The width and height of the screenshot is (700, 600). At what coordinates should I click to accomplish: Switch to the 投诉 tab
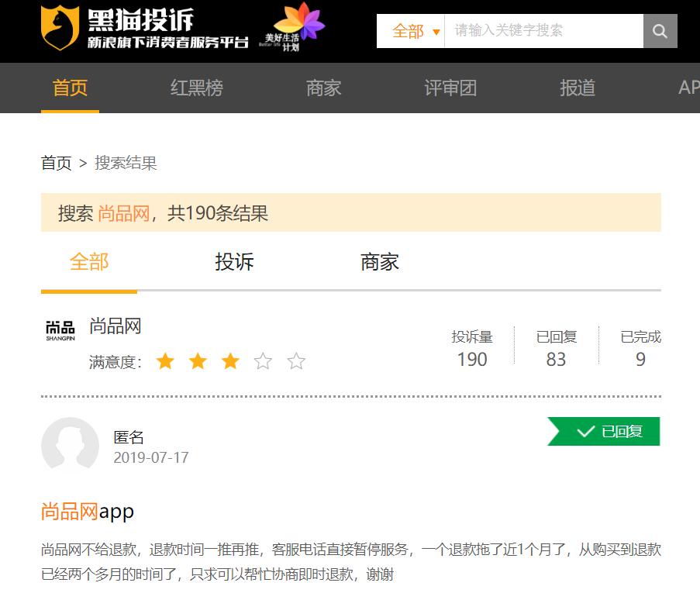coord(233,262)
